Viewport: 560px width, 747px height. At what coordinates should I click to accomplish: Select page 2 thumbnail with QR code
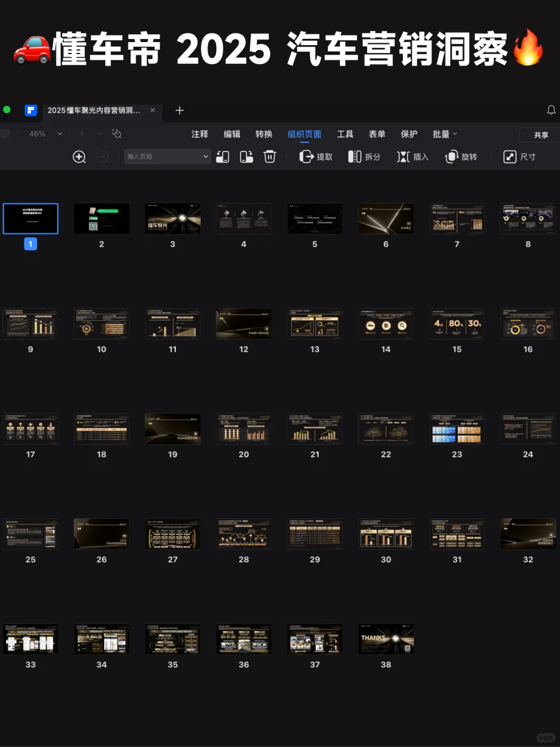coord(102,218)
